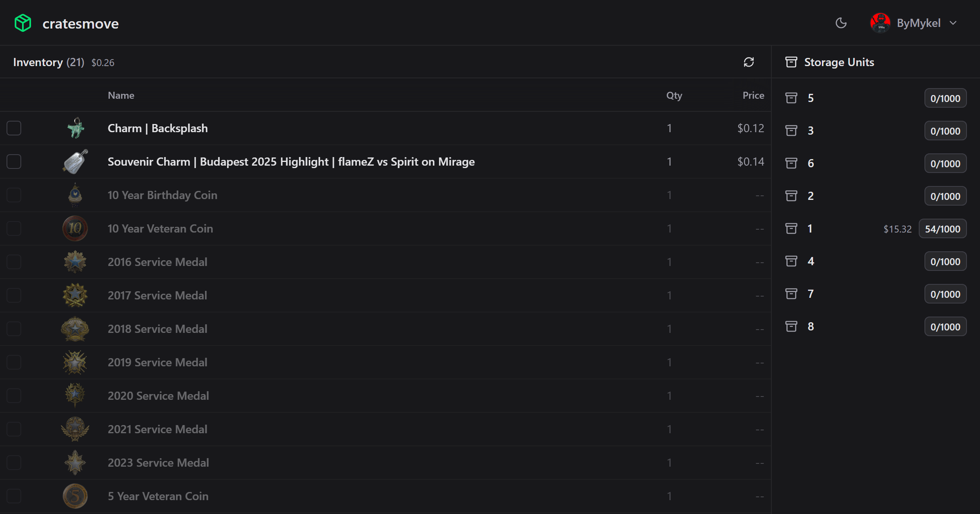Click the Price column header
Viewport: 980px width, 514px height.
753,95
